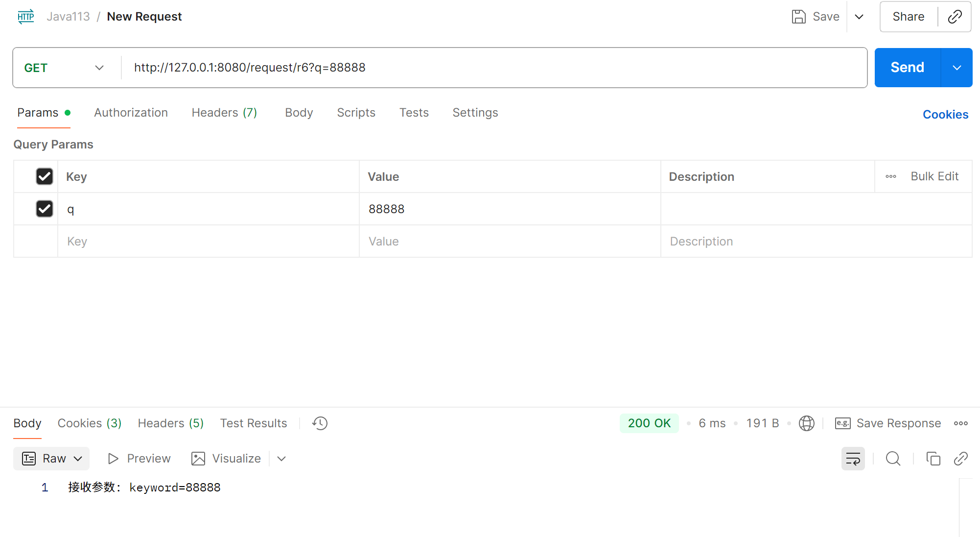The height and width of the screenshot is (537, 980).
Task: Copy response body with copy icon
Action: [x=933, y=459]
